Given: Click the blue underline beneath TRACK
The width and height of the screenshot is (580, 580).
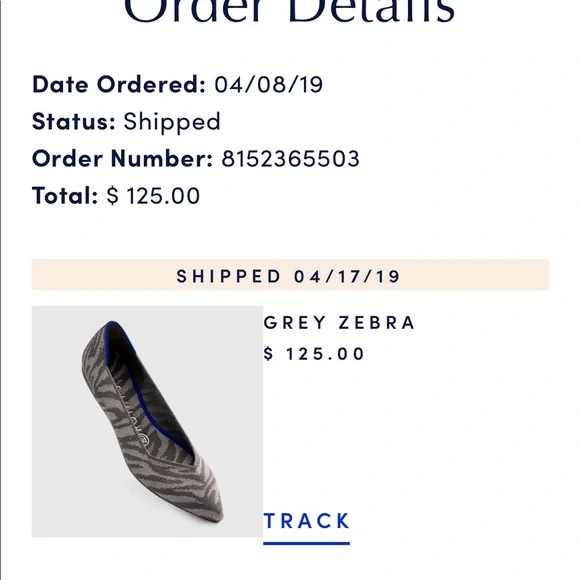Looking at the screenshot, I should (x=306, y=543).
